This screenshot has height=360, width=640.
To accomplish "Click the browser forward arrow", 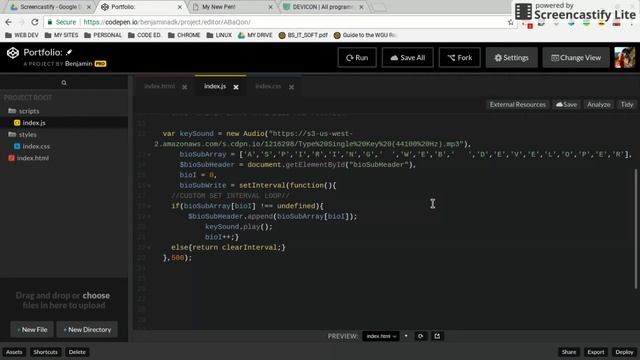I will 22,22.
